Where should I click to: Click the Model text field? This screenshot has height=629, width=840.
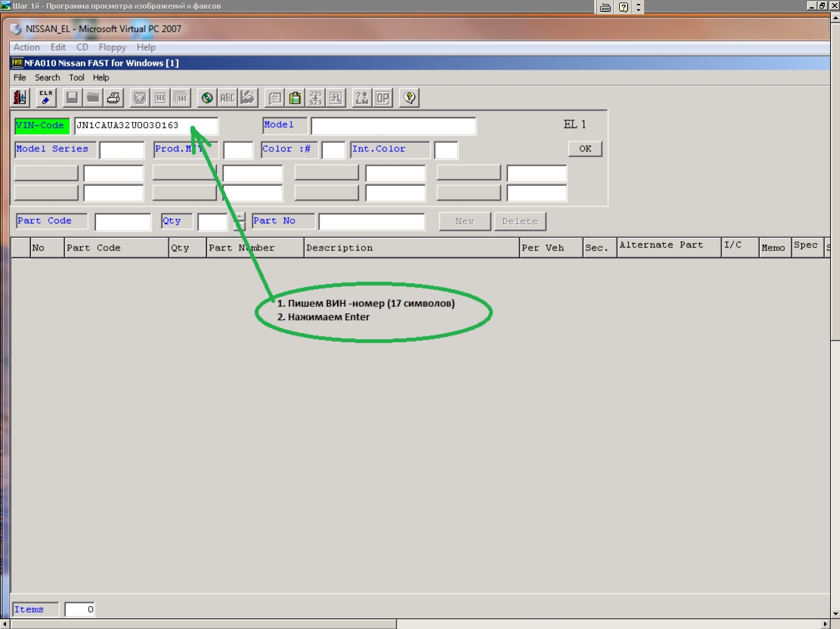(393, 126)
